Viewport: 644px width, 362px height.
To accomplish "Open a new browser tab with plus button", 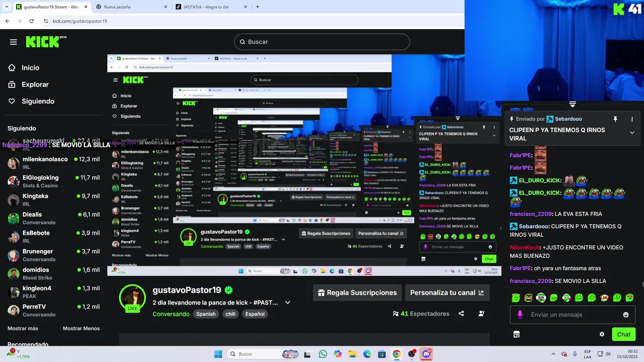I will point(258,7).
